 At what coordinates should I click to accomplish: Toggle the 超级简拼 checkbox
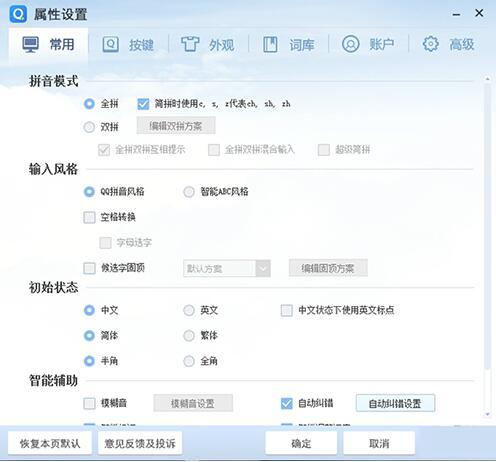[324, 150]
